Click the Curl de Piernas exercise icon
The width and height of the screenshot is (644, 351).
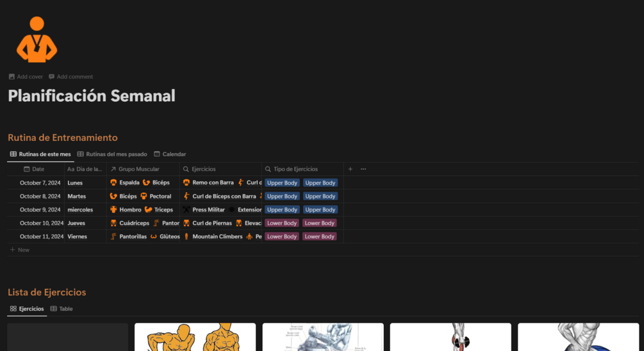click(x=186, y=224)
